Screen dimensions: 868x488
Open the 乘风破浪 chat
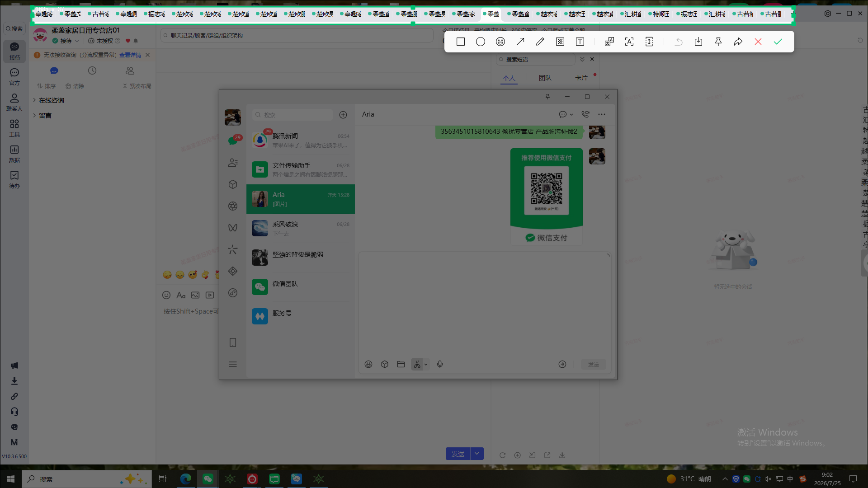click(301, 228)
